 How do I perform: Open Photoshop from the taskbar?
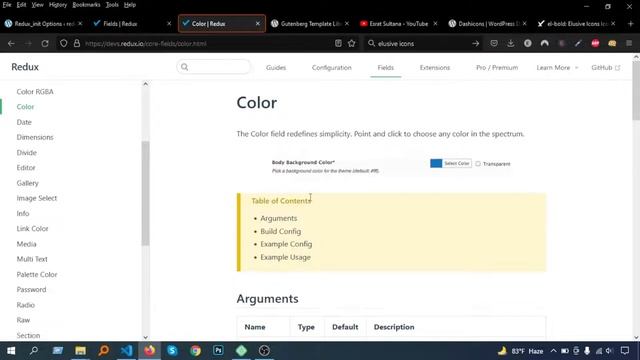coord(218,351)
